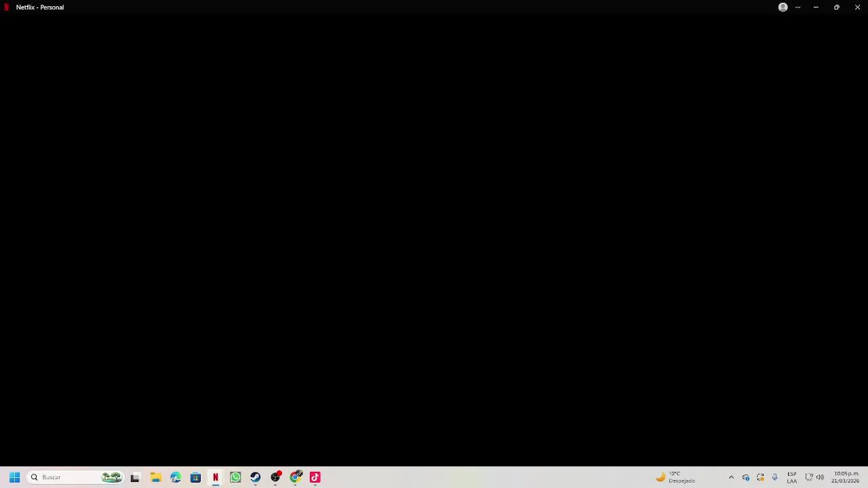Image resolution: width=868 pixels, height=488 pixels.
Task: Open Task View from the taskbar
Action: click(x=135, y=477)
